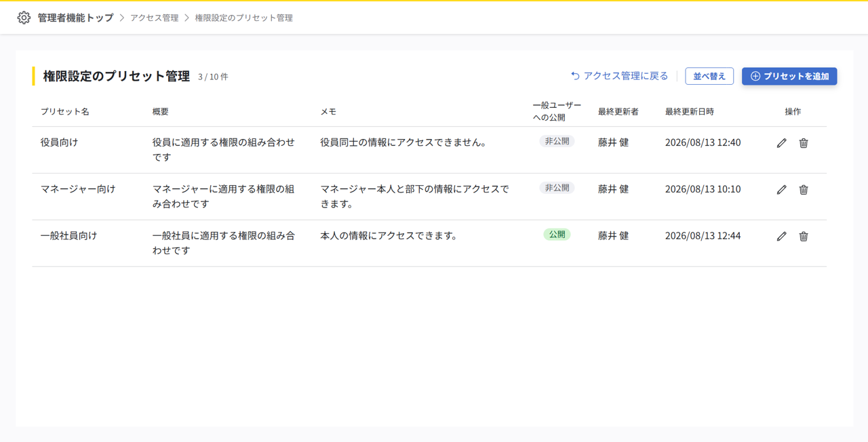Edit the マネージャー向け preset with pencil icon
The height and width of the screenshot is (442, 868).
point(782,190)
